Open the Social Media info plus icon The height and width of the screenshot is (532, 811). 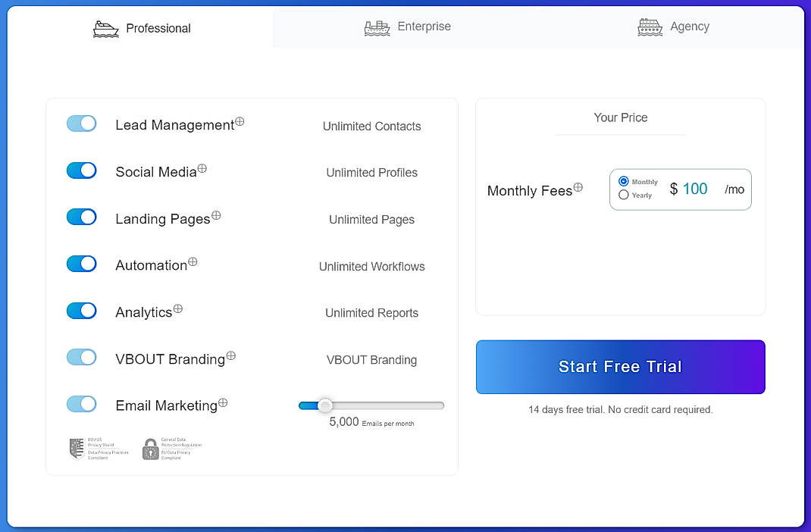(x=202, y=168)
